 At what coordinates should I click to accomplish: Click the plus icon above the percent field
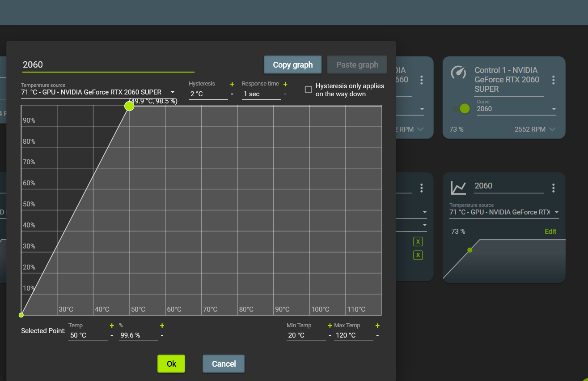[162, 325]
